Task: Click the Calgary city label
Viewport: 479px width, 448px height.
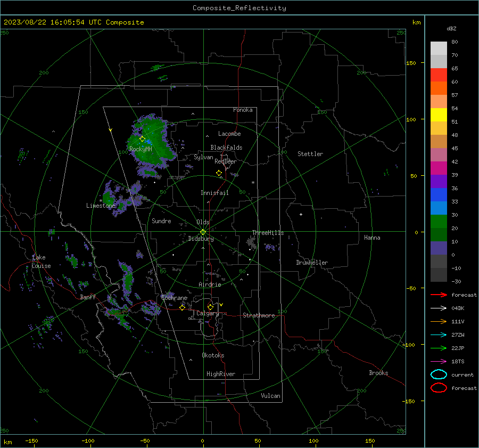Action: [x=208, y=313]
